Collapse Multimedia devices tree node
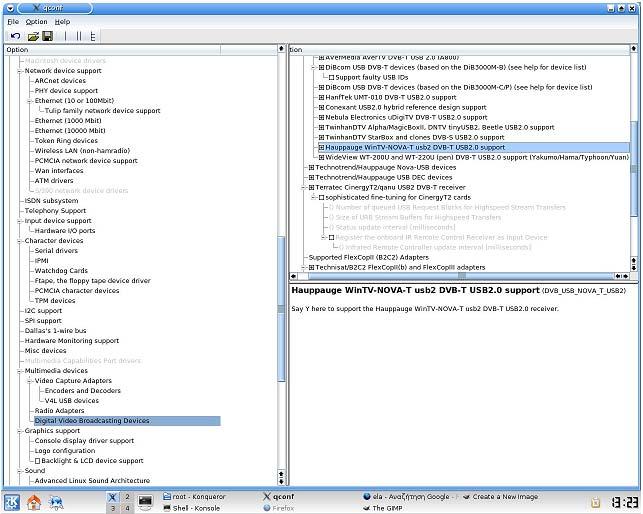The width and height of the screenshot is (643, 514). (x=19, y=371)
